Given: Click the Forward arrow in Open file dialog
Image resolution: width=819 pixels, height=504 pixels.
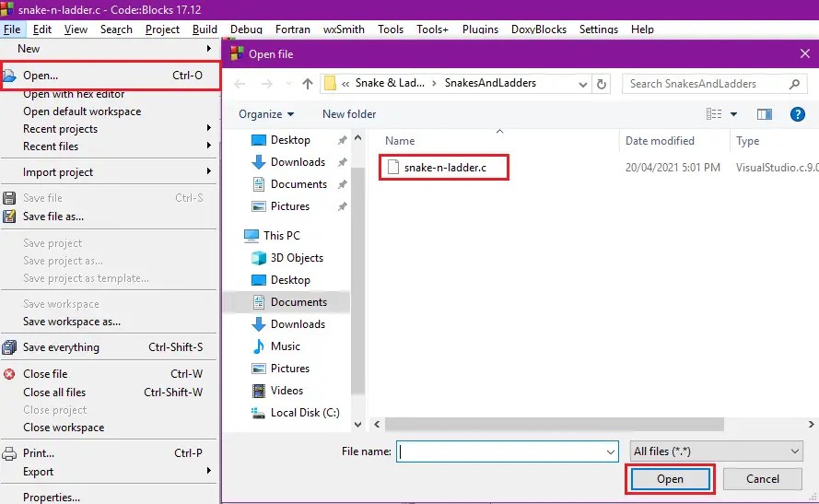Looking at the screenshot, I should click(x=267, y=84).
